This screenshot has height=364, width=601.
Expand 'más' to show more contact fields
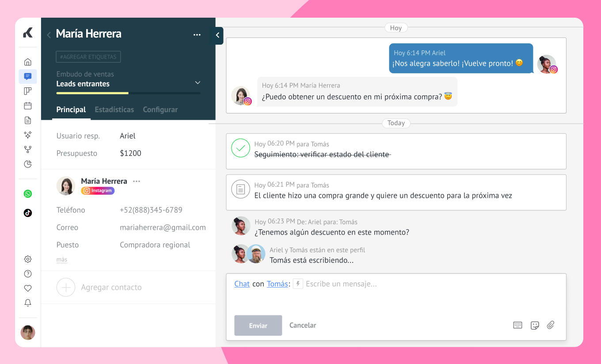[x=62, y=260]
